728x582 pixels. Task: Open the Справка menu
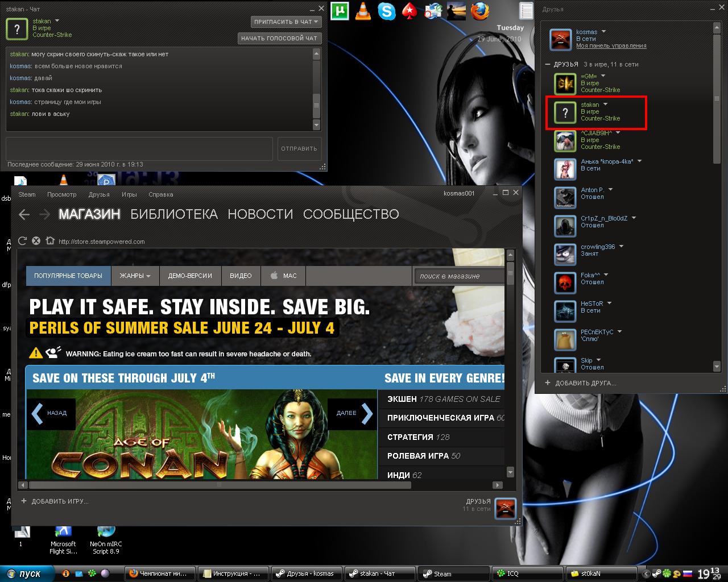(x=160, y=194)
